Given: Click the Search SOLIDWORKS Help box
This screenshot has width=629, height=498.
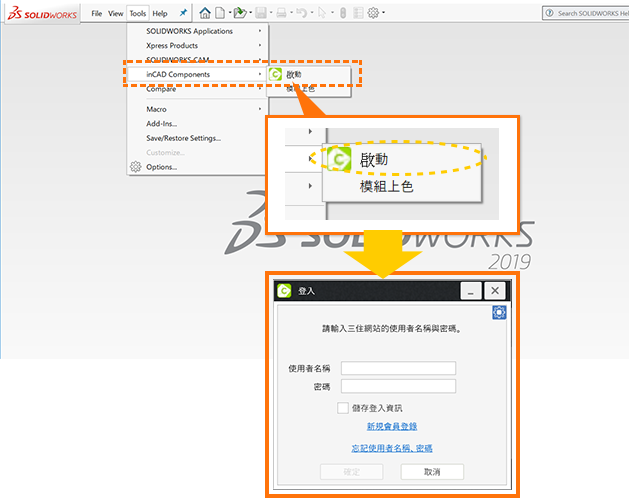Looking at the screenshot, I should click(x=586, y=13).
